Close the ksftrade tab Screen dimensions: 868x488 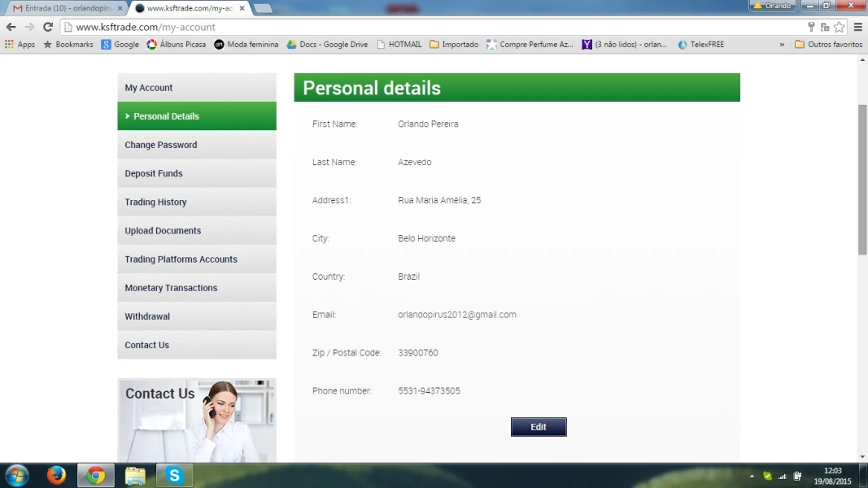click(242, 8)
